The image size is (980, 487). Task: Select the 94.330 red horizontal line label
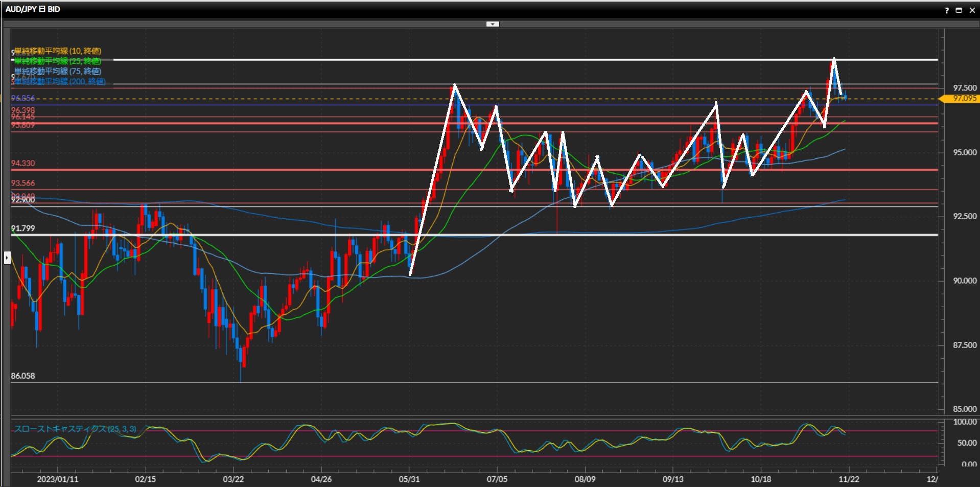tap(23, 164)
